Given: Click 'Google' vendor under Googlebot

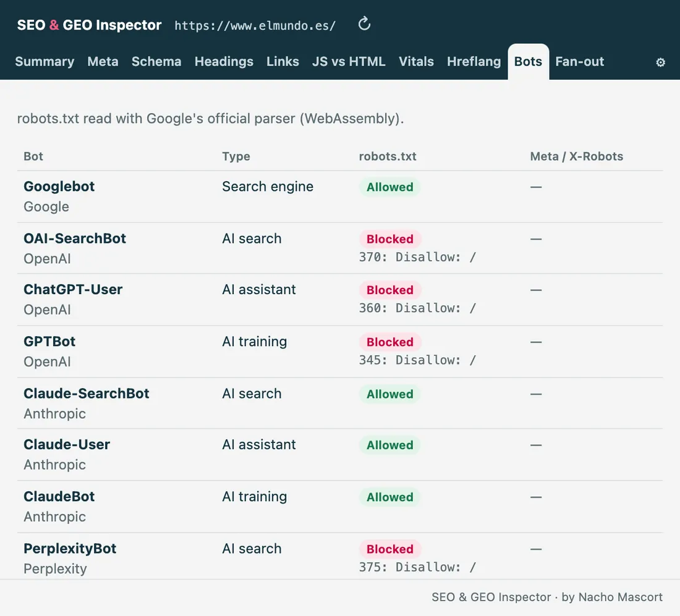Looking at the screenshot, I should point(46,207).
